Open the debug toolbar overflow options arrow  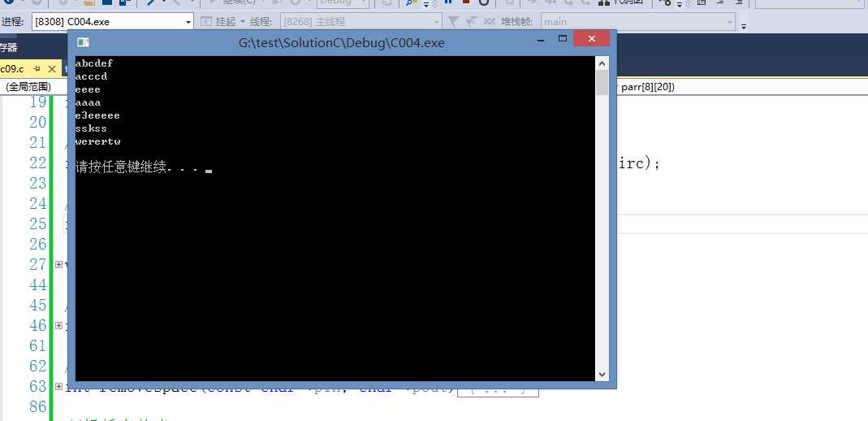pyautogui.click(x=744, y=25)
